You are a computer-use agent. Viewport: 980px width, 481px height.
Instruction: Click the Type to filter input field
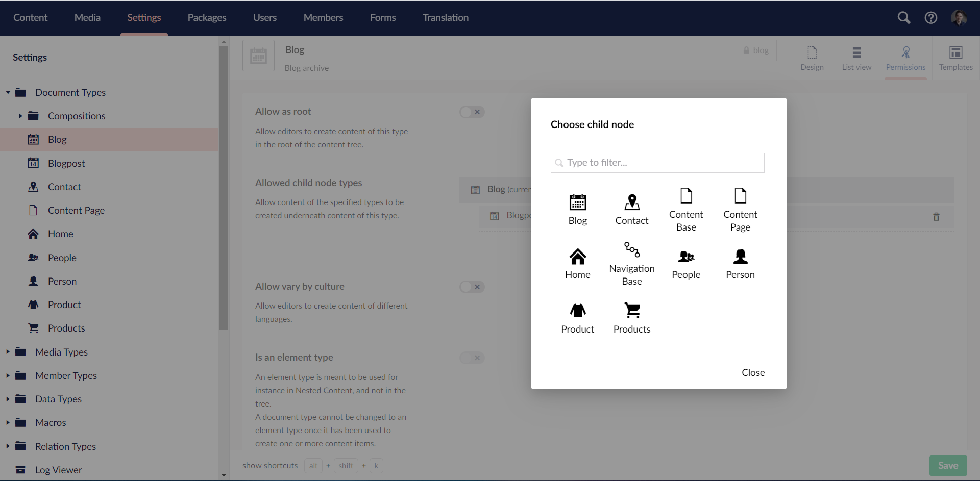click(657, 162)
